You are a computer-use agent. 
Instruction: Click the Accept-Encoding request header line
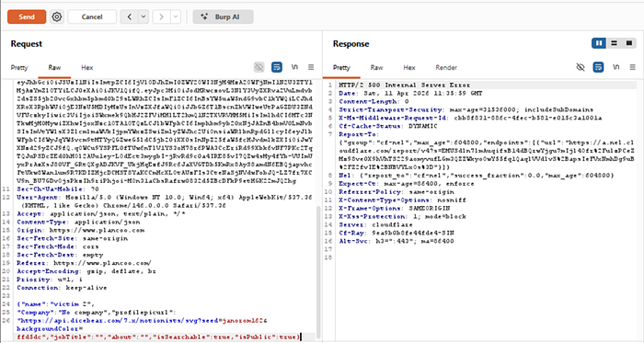point(86,271)
